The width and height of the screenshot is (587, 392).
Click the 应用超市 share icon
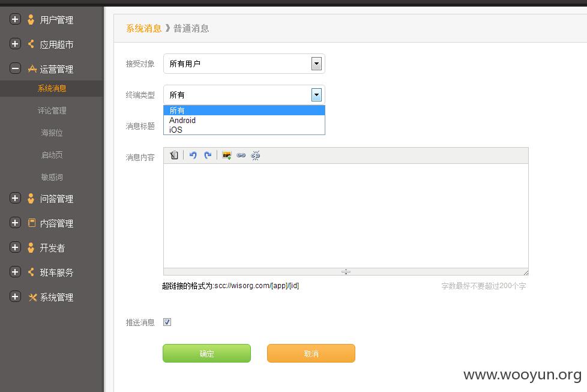pos(31,44)
